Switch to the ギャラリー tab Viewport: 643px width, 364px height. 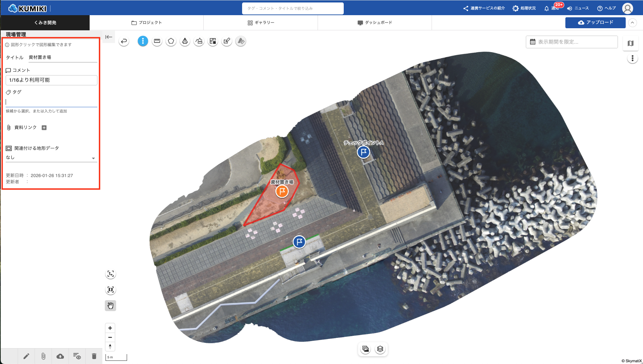coord(261,23)
